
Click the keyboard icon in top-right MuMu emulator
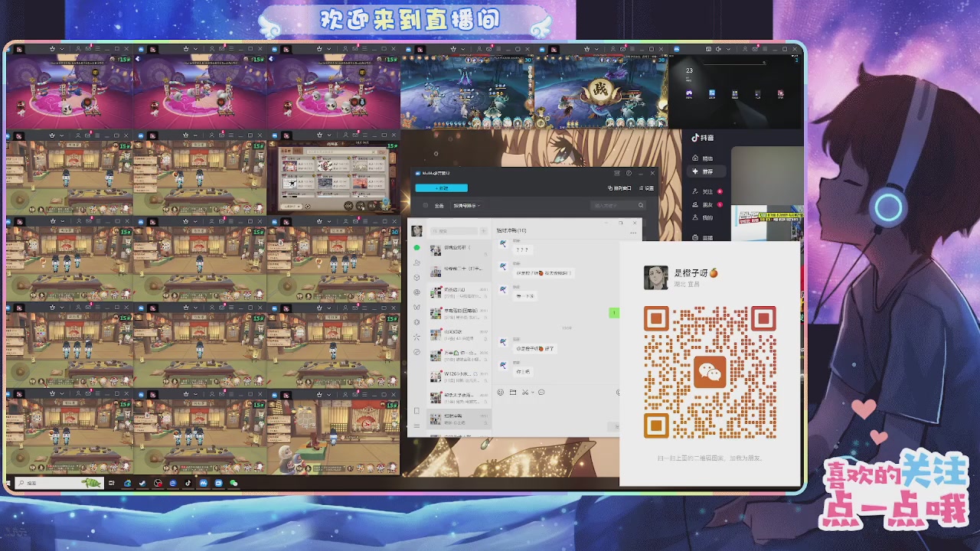point(708,49)
